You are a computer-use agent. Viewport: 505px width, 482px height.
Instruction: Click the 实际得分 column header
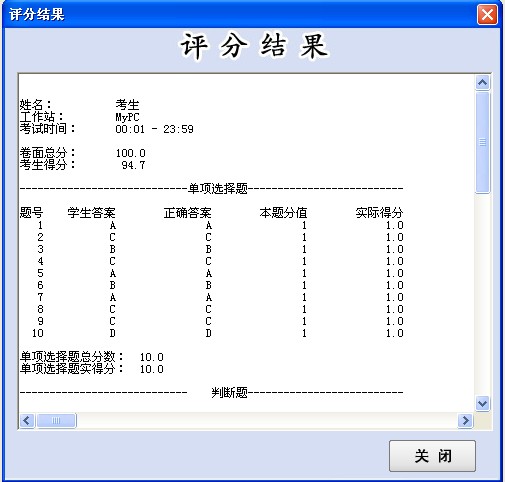pyautogui.click(x=379, y=213)
